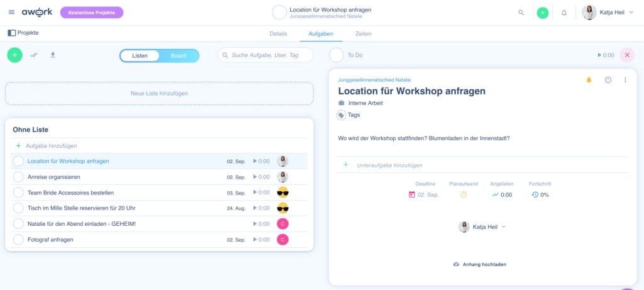
Task: Click the double-checkmark completed tasks icon
Action: point(34,55)
